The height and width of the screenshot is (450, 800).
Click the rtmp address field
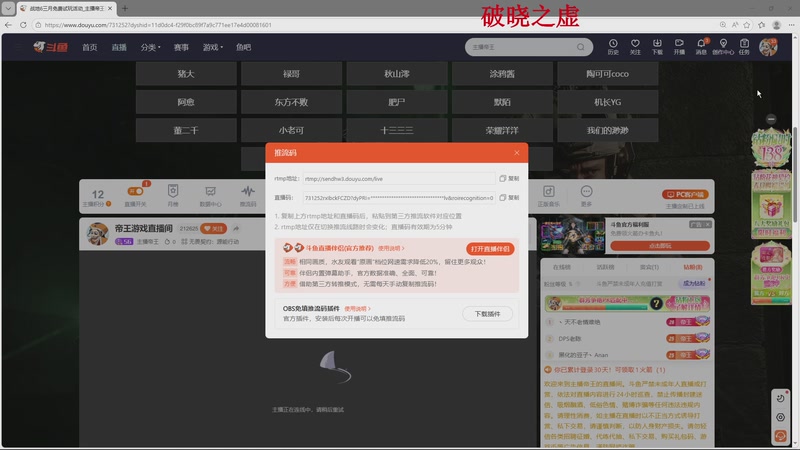coord(398,179)
